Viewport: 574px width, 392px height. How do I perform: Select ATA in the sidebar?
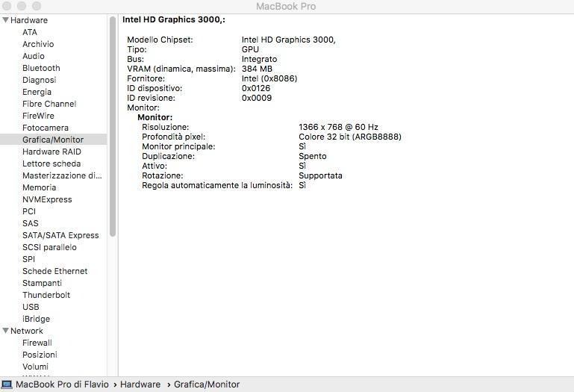[x=30, y=32]
